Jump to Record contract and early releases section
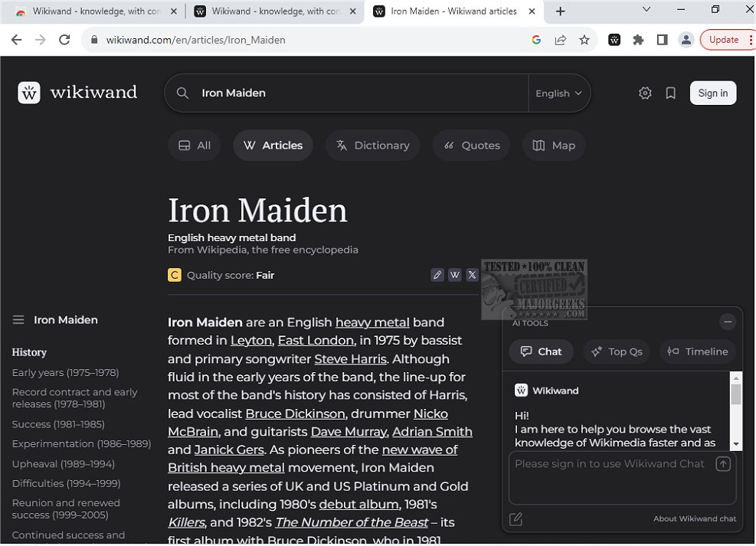 75,398
